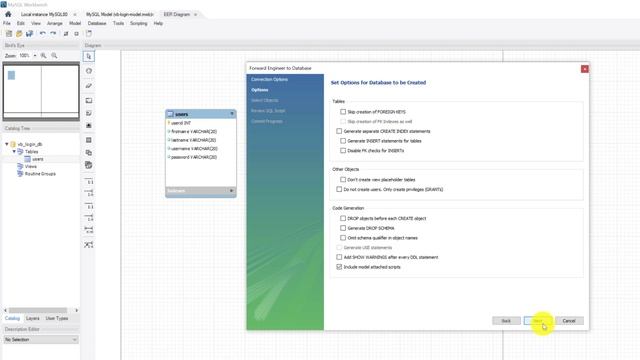The image size is (640, 360).
Task: Click the Catalog Tree horizontal scrollbar
Action: pyautogui.click(x=38, y=311)
